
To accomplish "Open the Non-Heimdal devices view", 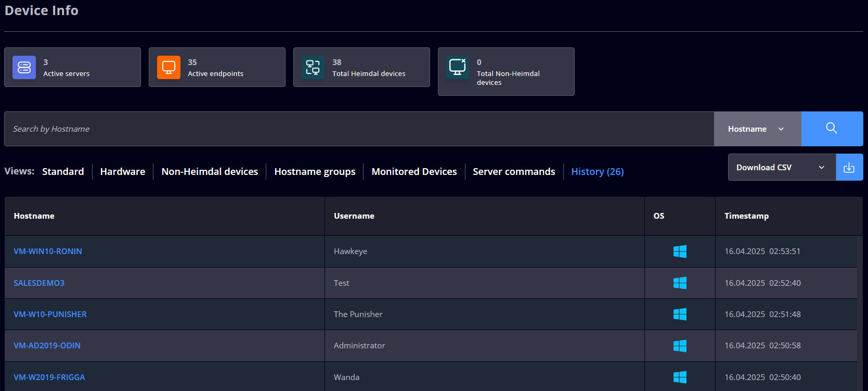I will click(x=210, y=171).
